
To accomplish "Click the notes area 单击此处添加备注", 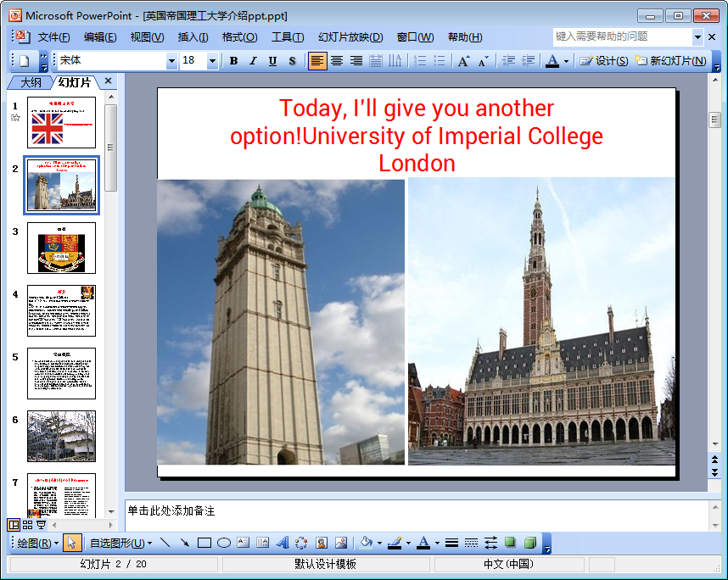I will pos(416,515).
